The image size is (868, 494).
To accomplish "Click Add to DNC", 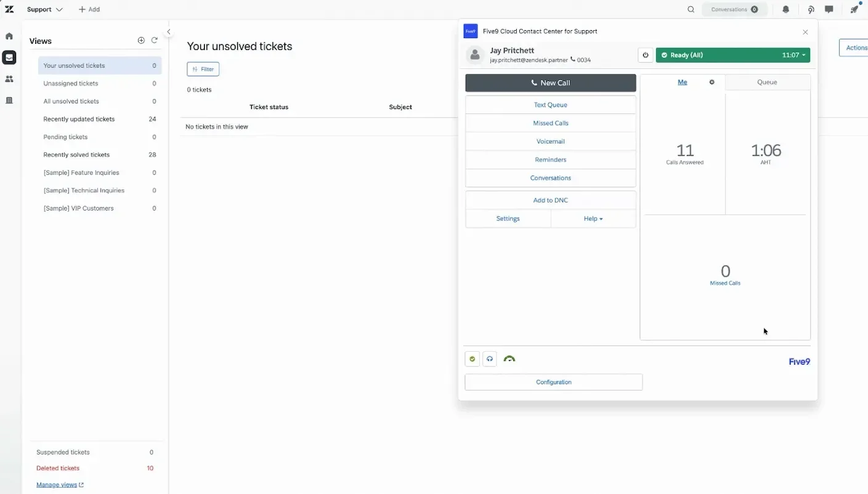I will point(551,200).
